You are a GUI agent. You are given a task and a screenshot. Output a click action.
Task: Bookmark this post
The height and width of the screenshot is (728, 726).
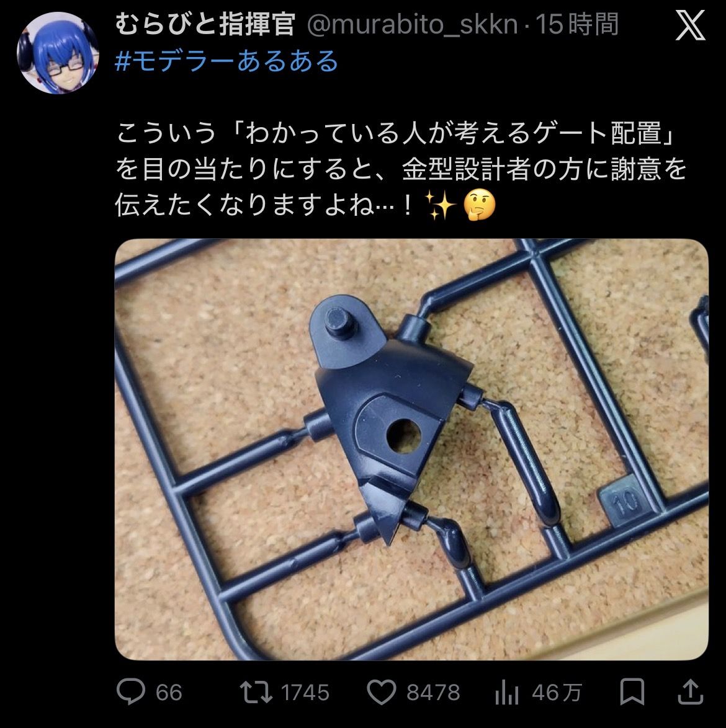[632, 692]
